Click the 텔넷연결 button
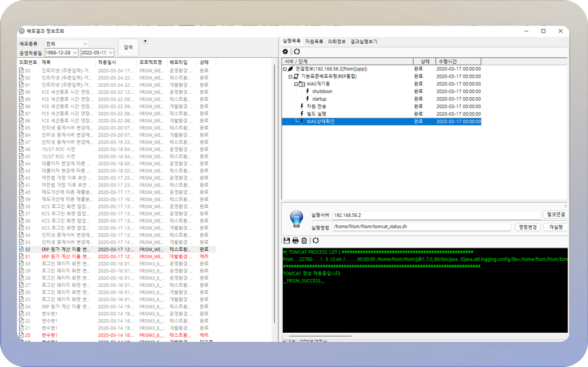 [x=555, y=215]
